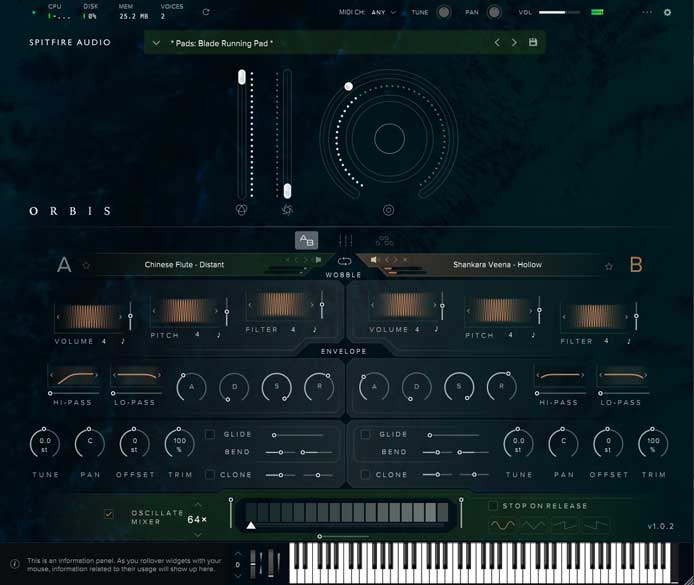Screen dimensions: 694x585
Task: Click the Hi-Pass slider on layer A
Action: click(74, 393)
